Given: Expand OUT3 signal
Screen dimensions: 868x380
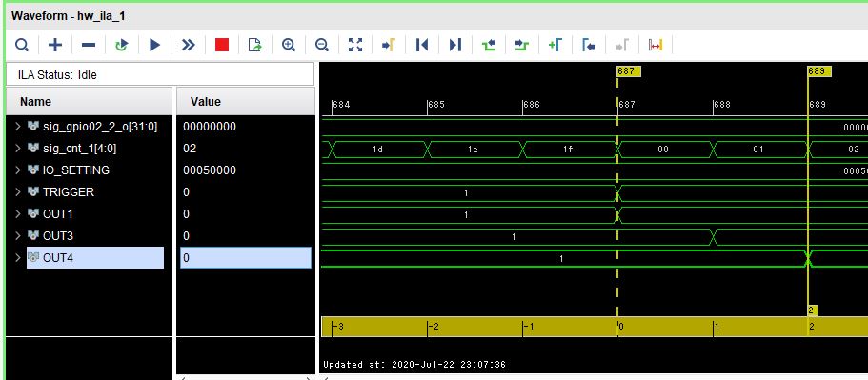Looking at the screenshot, I should (18, 236).
